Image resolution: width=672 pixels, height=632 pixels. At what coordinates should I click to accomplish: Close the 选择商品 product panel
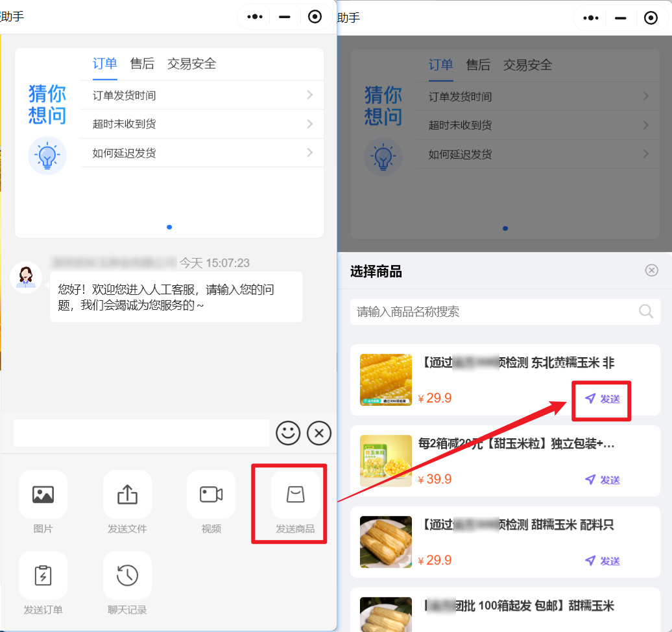[651, 270]
